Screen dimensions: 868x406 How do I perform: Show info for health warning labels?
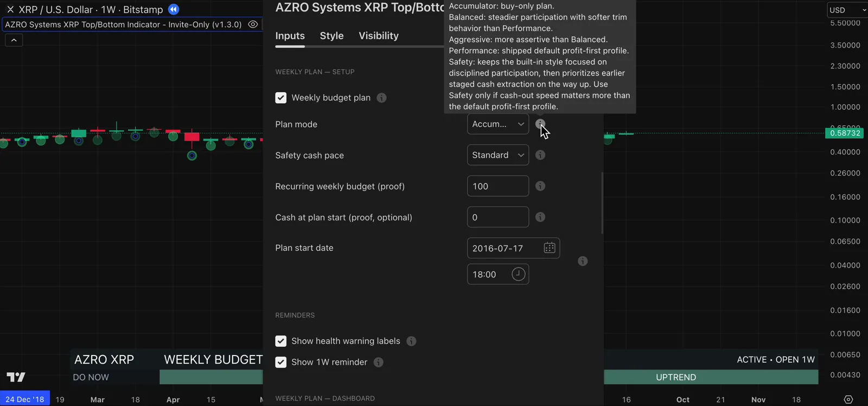tap(412, 341)
